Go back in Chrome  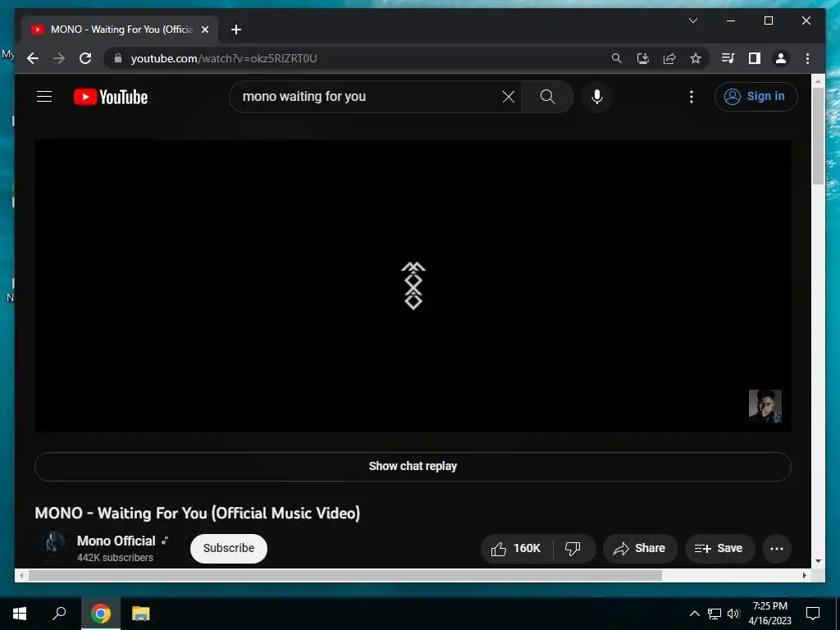coord(33,58)
